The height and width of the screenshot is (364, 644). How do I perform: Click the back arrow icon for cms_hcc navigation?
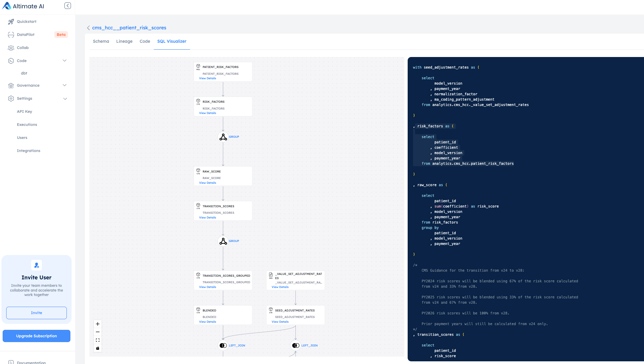pyautogui.click(x=88, y=28)
